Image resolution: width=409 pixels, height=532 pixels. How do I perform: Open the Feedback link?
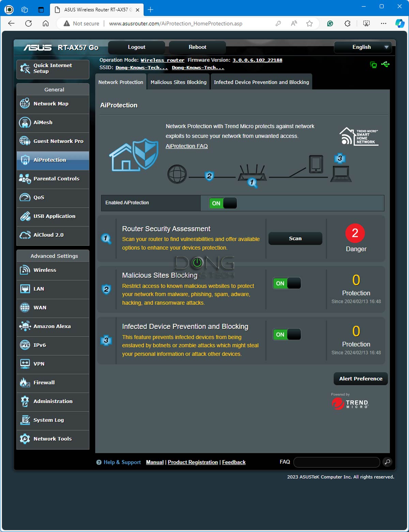pyautogui.click(x=234, y=462)
